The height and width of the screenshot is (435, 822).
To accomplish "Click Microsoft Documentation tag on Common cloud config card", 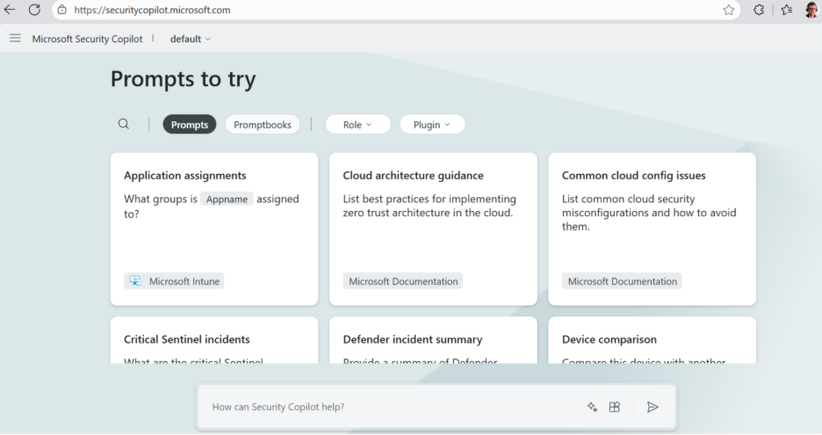I will [x=622, y=281].
